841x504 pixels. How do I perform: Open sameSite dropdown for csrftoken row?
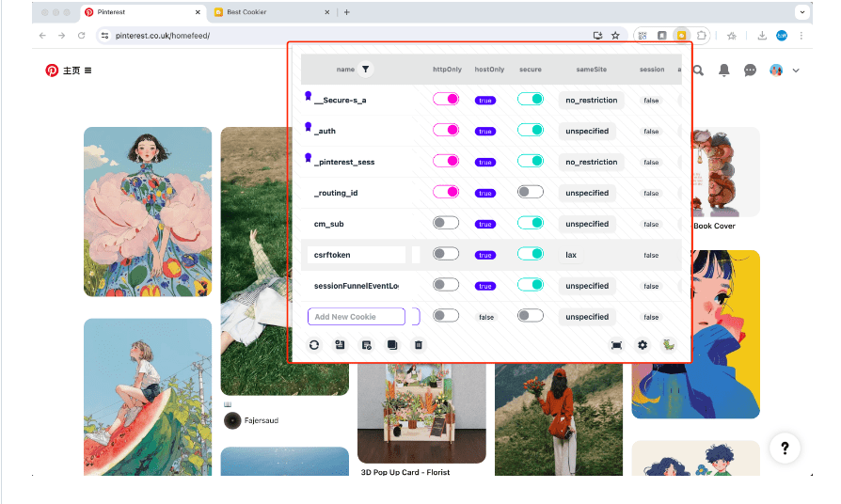point(587,255)
